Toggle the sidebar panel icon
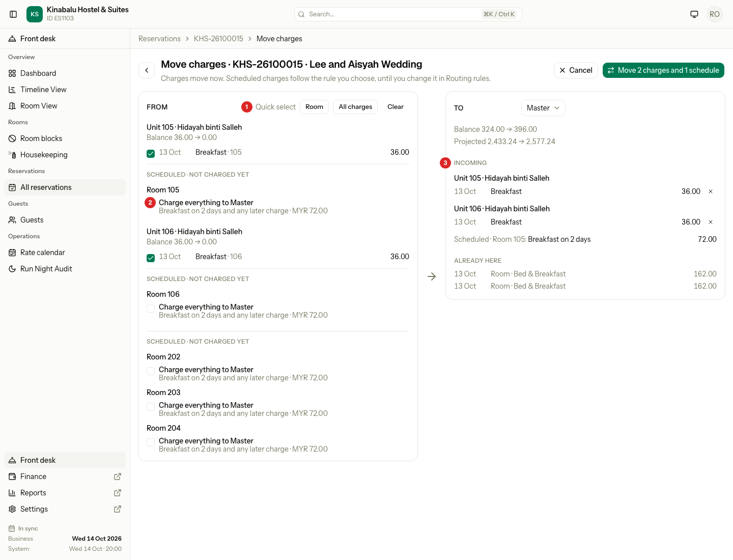This screenshot has width=733, height=560. point(13,14)
